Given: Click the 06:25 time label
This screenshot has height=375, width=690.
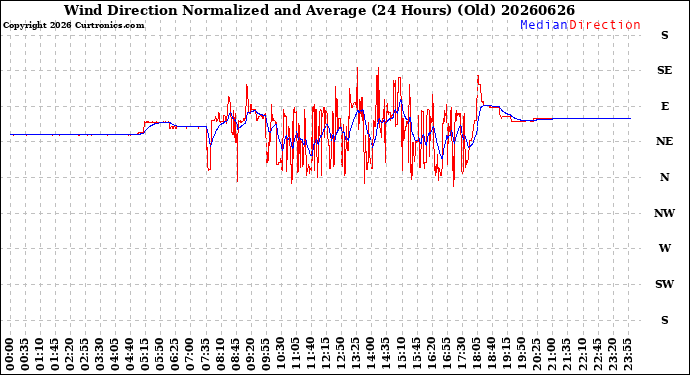Looking at the screenshot, I should pyautogui.click(x=175, y=354).
